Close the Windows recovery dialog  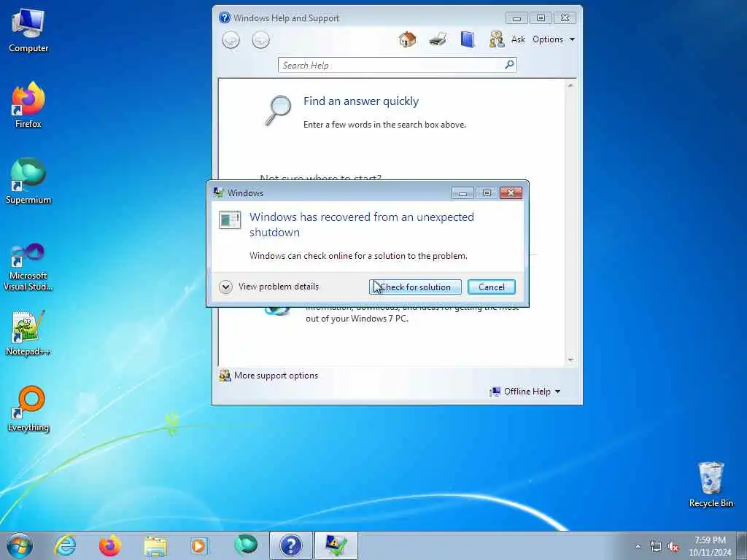tap(511, 192)
